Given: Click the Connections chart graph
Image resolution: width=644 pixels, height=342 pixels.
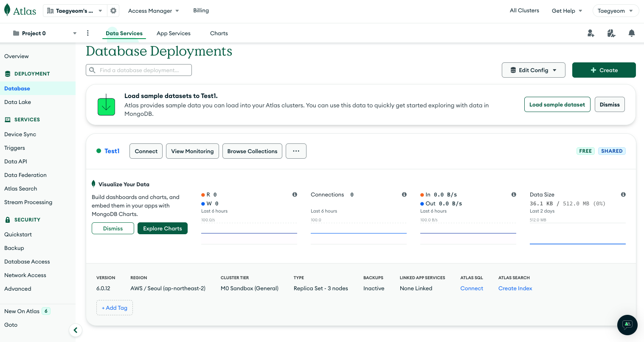Looking at the screenshot, I should [x=359, y=233].
